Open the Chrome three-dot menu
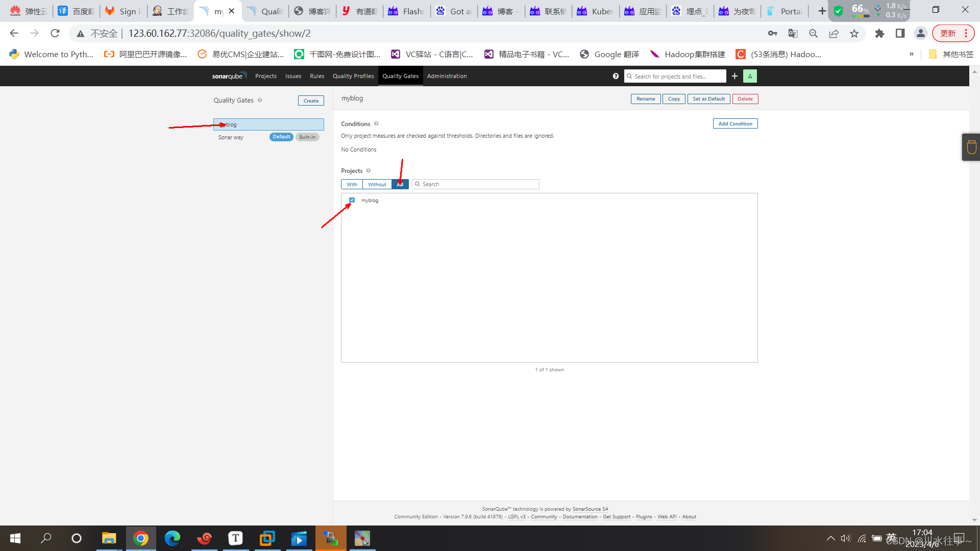This screenshot has width=980, height=551. click(966, 34)
